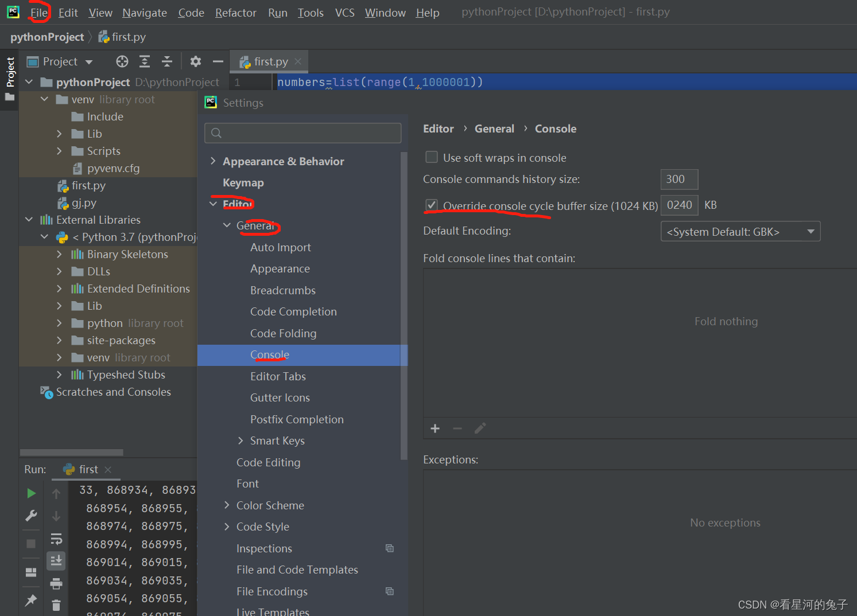Click the trash clear-all icon in Run panel
The image size is (857, 616).
(x=56, y=605)
